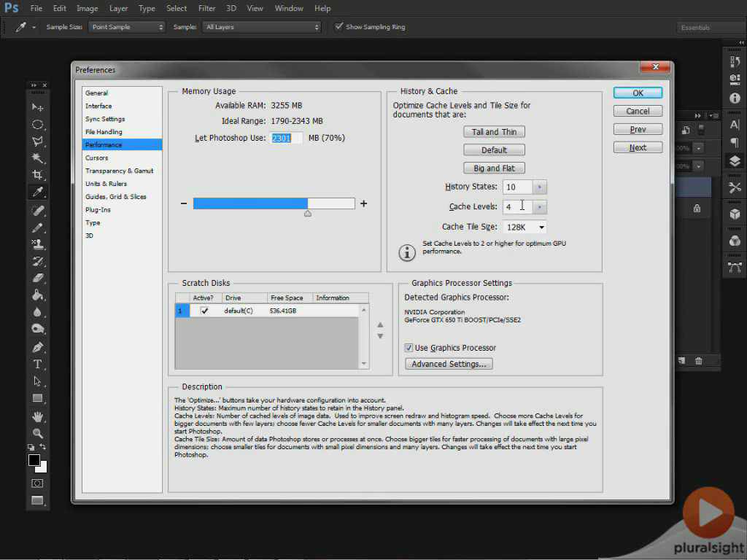Viewport: 747px width, 560px height.
Task: Click the Big and Flat button
Action: pos(494,168)
